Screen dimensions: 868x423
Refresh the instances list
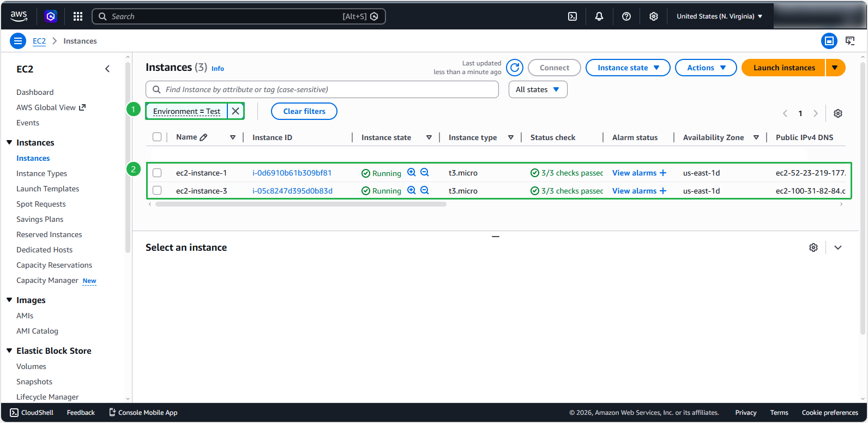click(x=515, y=68)
